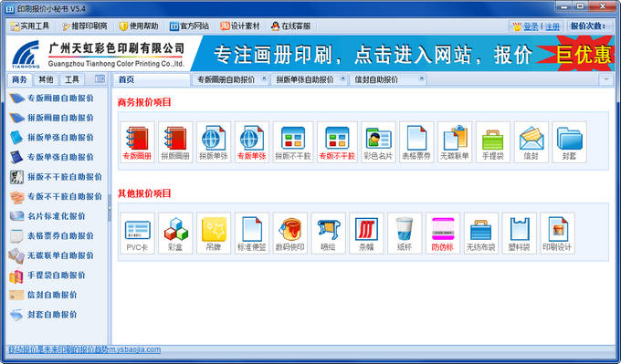
Task: Open the 彩盒 cubes icon
Action: [x=175, y=234]
